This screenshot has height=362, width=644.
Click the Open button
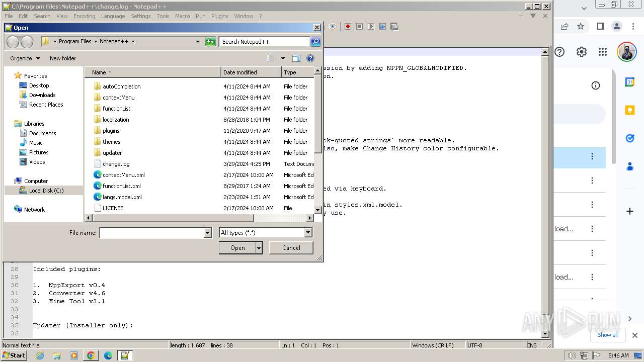(x=237, y=247)
